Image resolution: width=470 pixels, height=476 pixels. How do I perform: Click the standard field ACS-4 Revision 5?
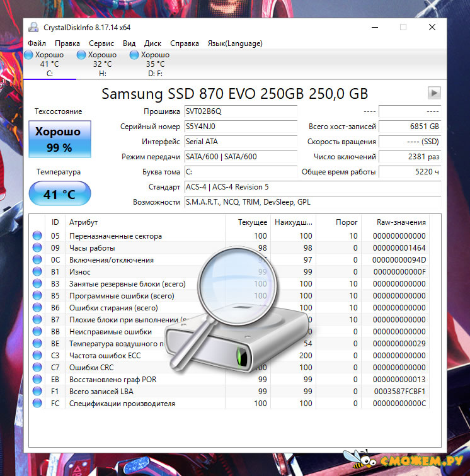click(x=312, y=187)
